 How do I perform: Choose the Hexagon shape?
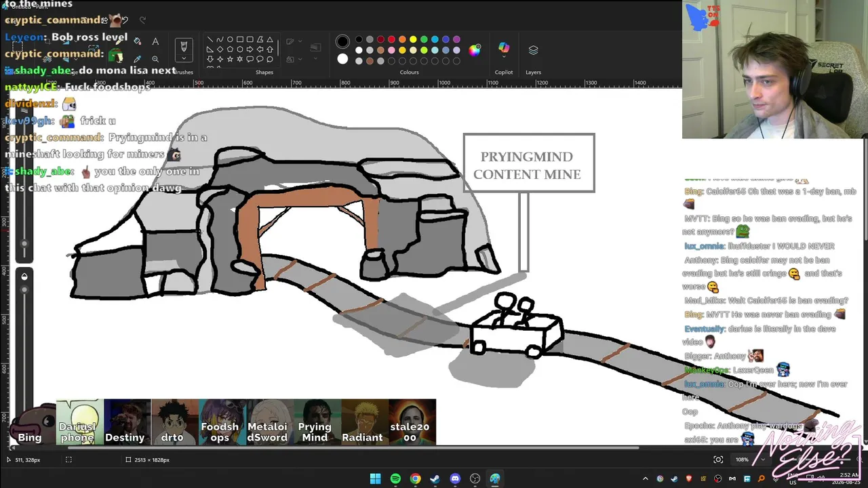[x=239, y=49]
